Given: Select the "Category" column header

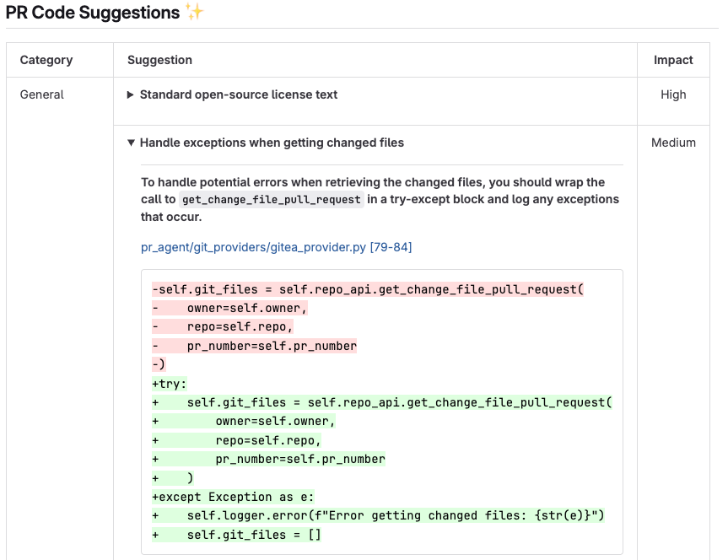Looking at the screenshot, I should [x=46, y=60].
